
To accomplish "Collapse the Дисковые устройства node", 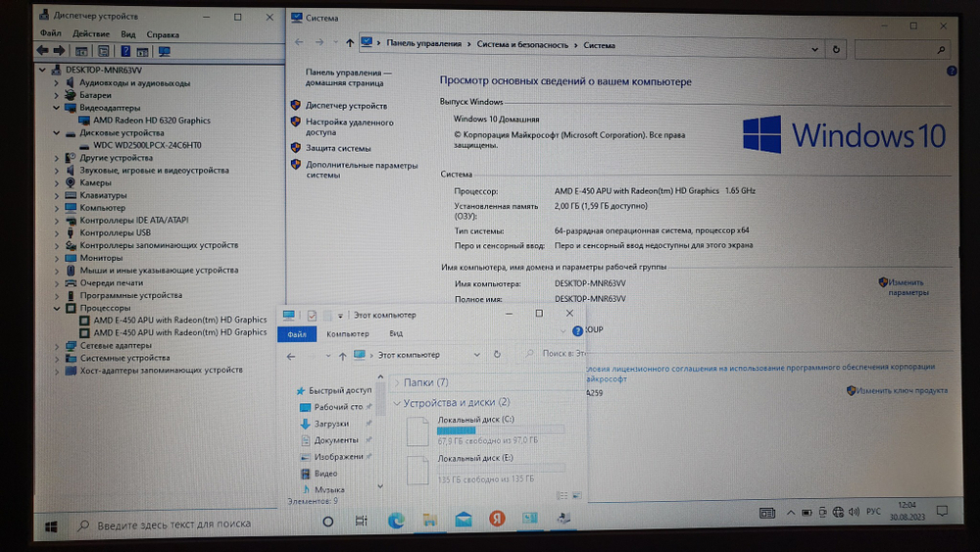I will pyautogui.click(x=56, y=132).
